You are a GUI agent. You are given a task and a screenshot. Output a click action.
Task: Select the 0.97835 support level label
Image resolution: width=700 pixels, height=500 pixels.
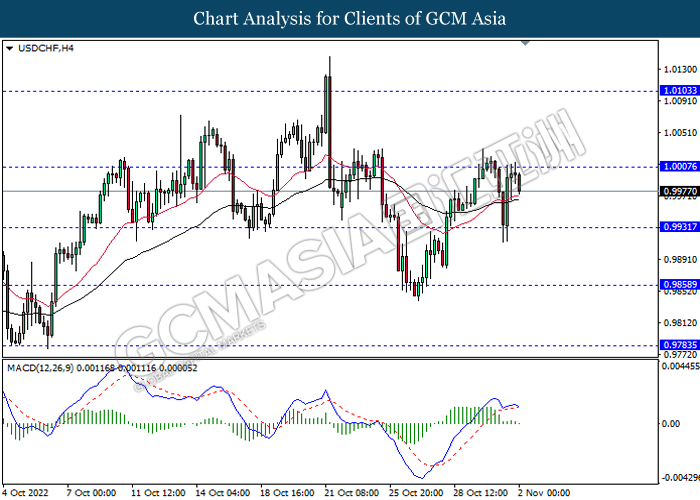[680, 345]
